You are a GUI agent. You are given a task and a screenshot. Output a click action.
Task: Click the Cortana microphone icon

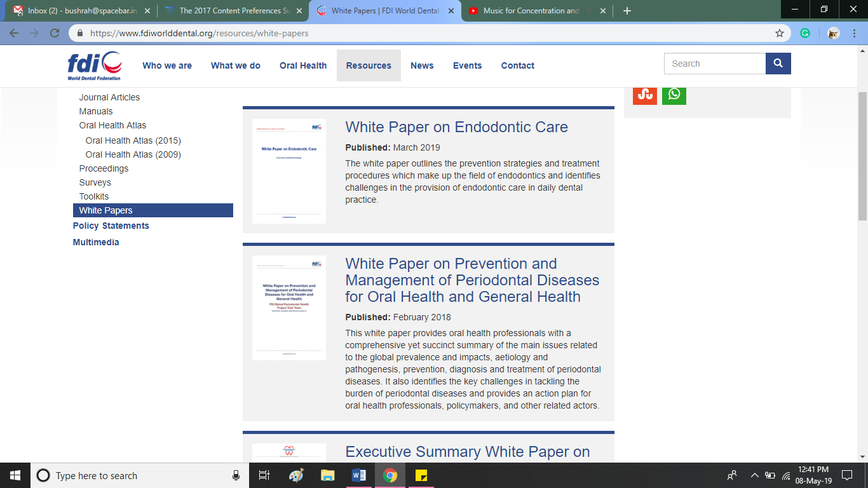236,475
